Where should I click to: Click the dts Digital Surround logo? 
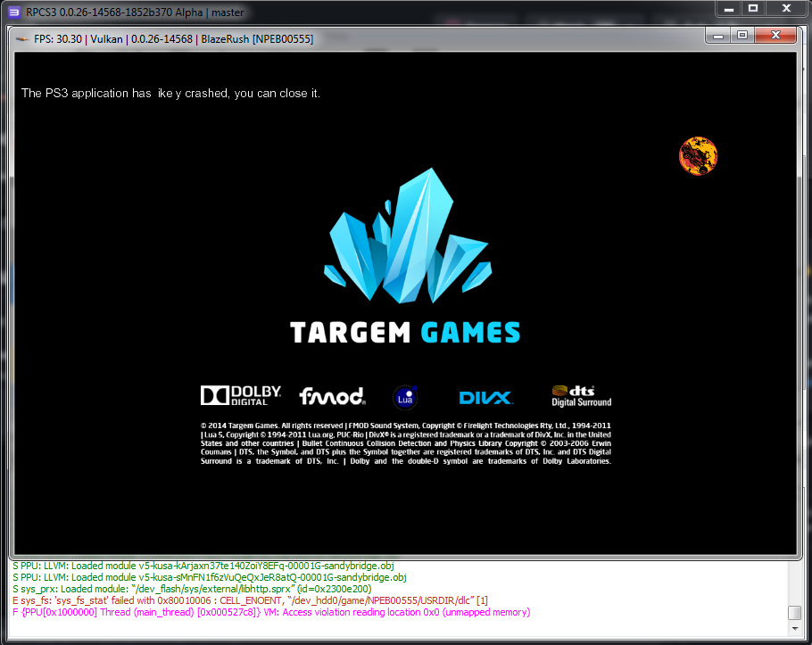(581, 396)
